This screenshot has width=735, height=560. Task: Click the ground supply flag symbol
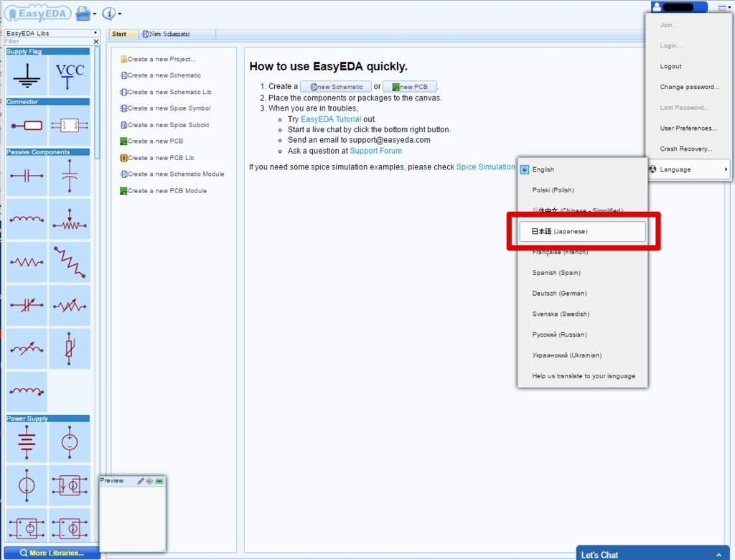27,75
